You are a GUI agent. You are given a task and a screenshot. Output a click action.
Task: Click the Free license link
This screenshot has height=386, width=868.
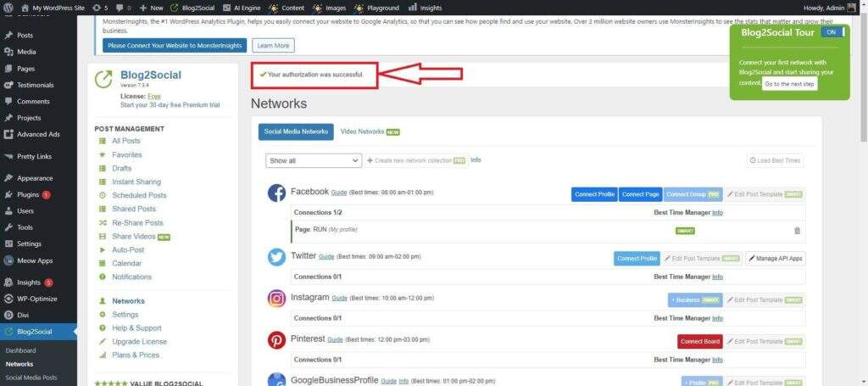(154, 97)
